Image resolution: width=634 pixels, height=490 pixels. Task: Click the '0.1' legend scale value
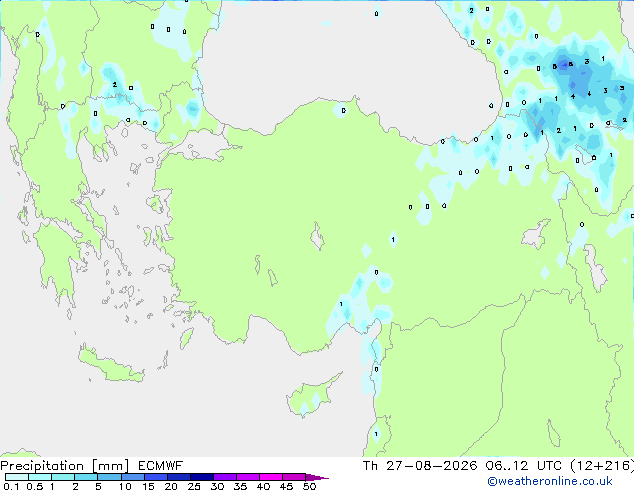(11, 486)
